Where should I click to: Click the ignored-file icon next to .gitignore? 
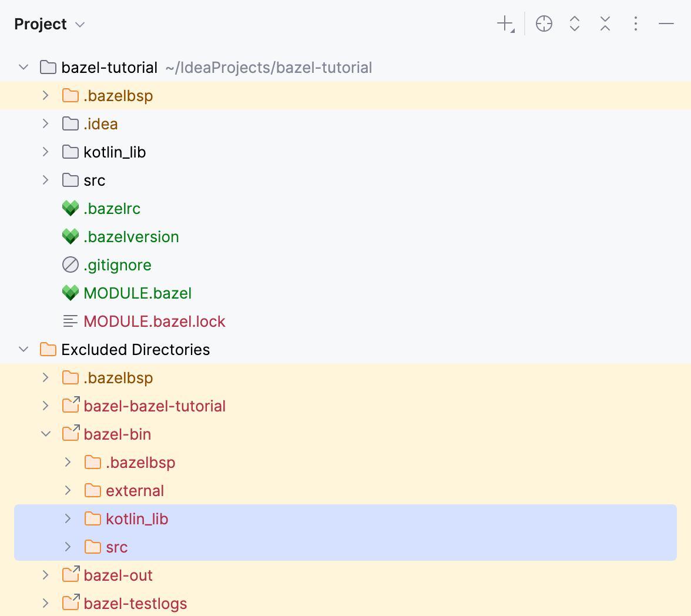pos(70,265)
